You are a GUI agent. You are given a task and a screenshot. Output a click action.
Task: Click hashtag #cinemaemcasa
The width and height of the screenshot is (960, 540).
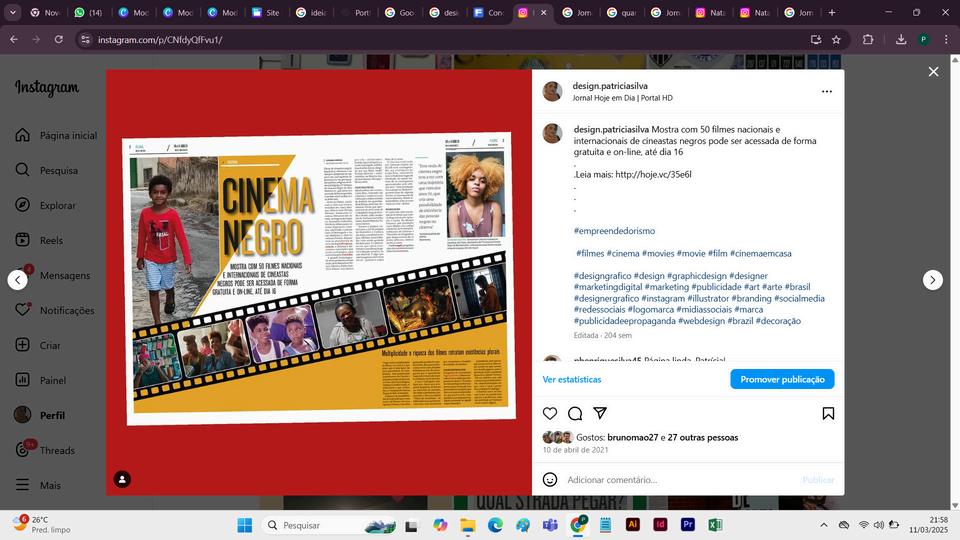click(x=760, y=253)
